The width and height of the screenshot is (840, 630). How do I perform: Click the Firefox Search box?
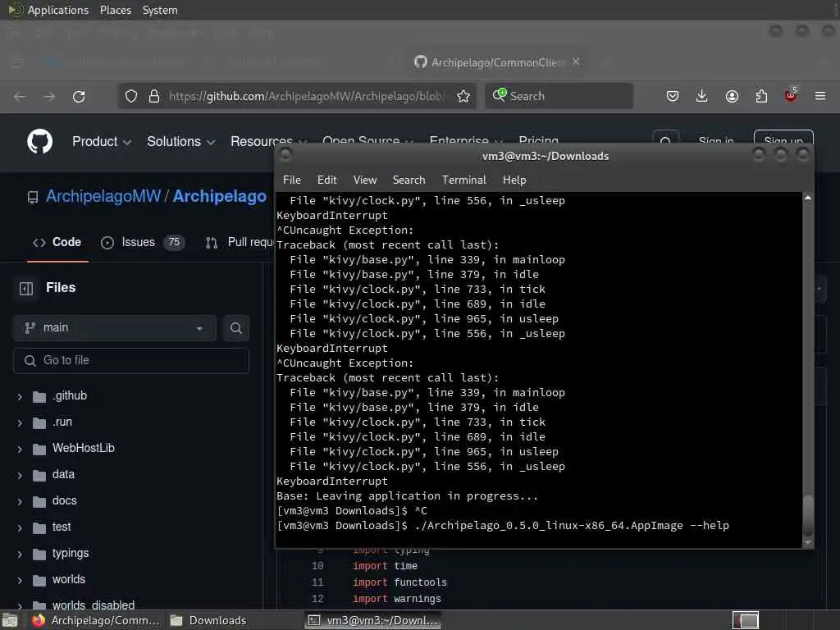tap(559, 97)
